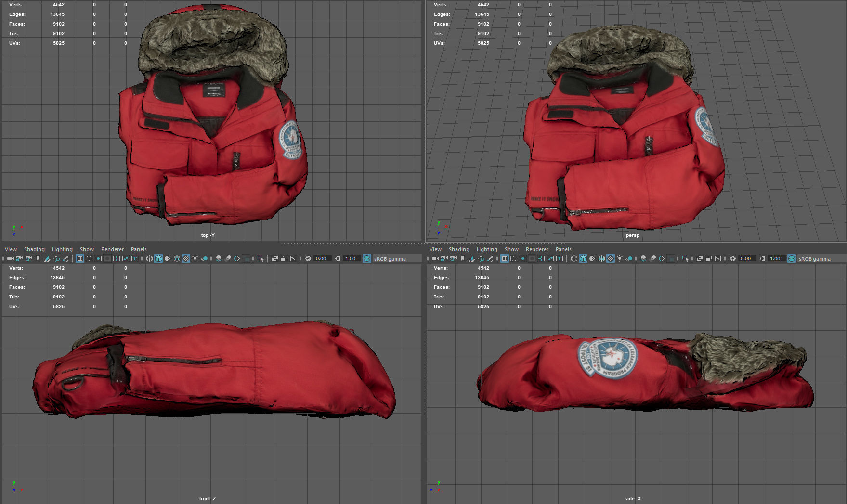Open View menu in front -Z panel
This screenshot has height=504, width=847.
tap(11, 249)
